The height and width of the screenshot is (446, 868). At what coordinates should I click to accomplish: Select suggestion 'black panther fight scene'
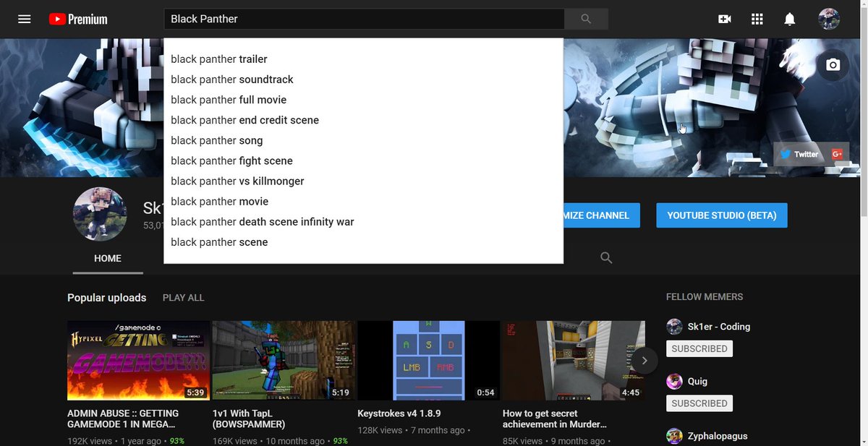click(363, 160)
